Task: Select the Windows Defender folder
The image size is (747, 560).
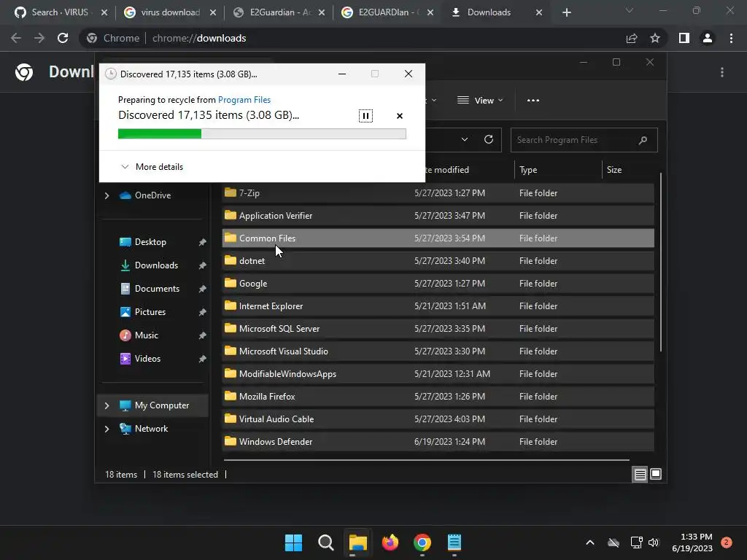Action: point(438,441)
